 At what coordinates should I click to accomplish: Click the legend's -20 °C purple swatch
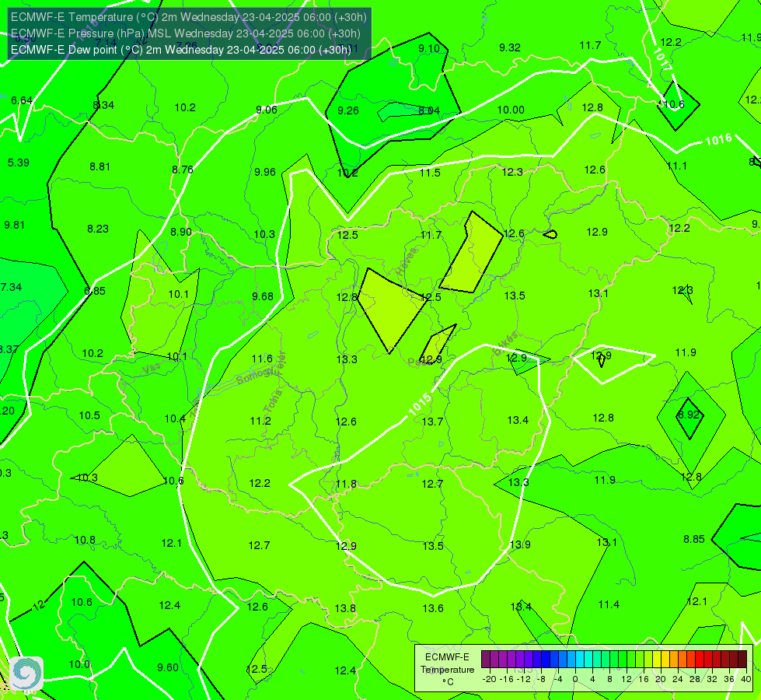pyautogui.click(x=485, y=660)
